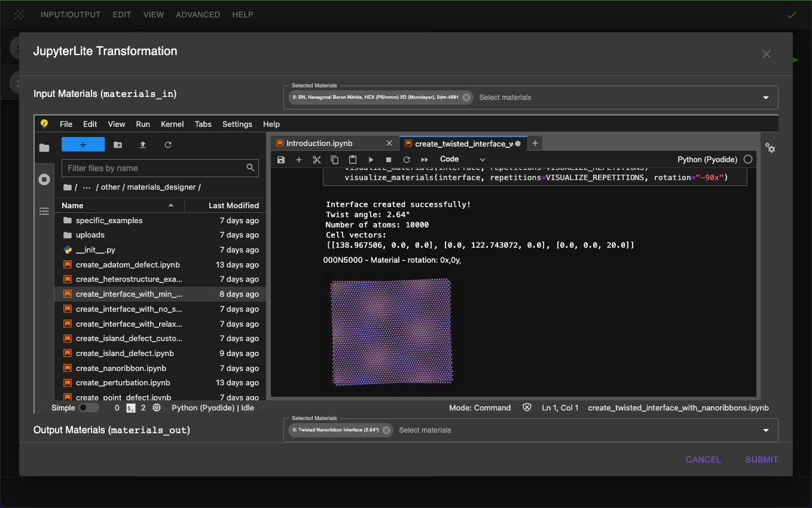The width and height of the screenshot is (812, 508).
Task: Expand the Input Materials selection dropdown
Action: (766, 98)
